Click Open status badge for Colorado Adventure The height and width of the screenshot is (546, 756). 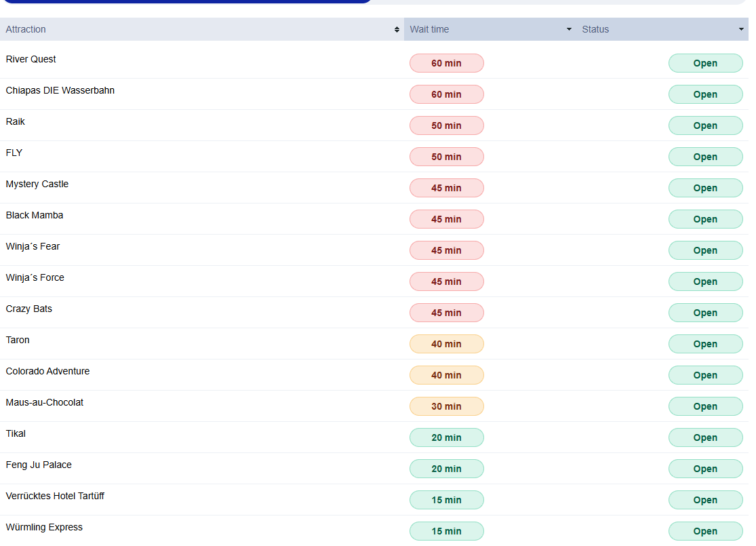[705, 375]
